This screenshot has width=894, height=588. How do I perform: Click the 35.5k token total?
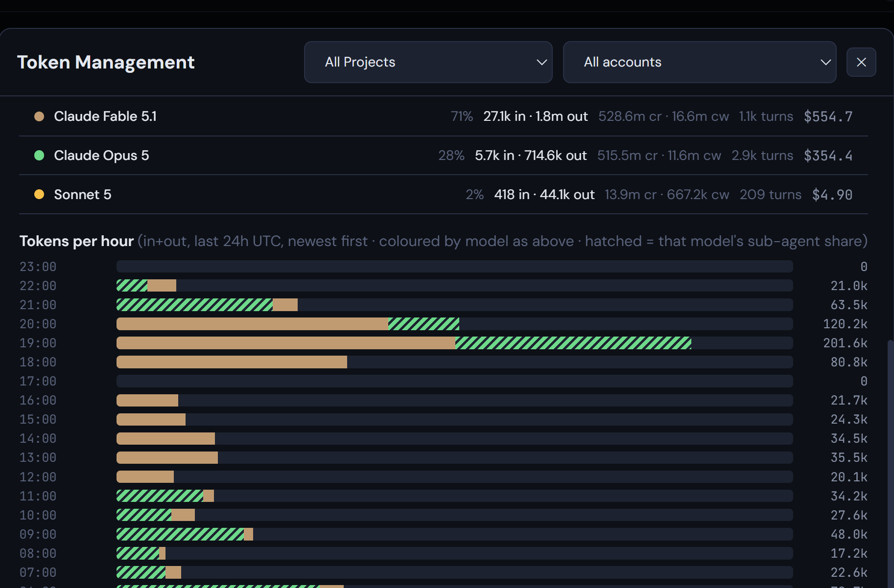(x=849, y=457)
